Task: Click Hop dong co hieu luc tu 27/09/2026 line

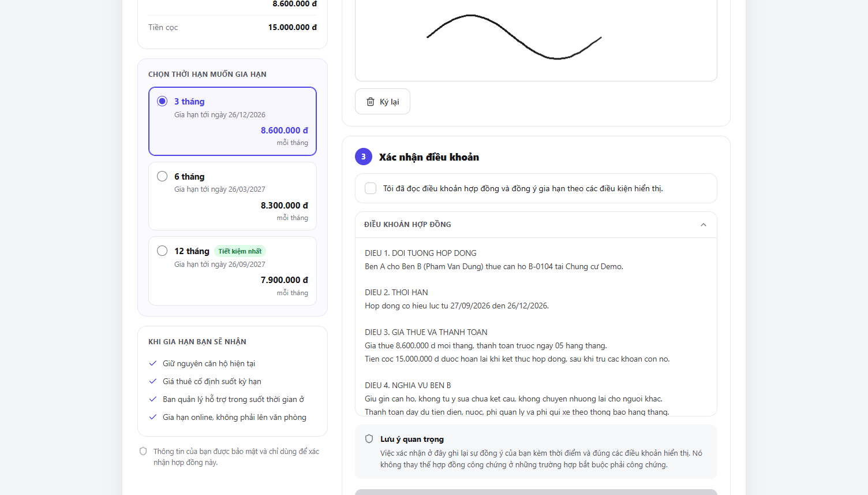Action: 457,306
